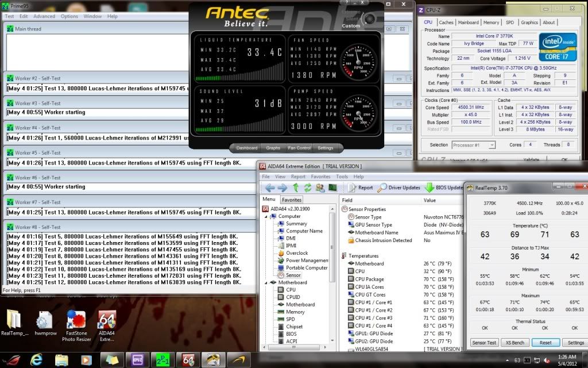Select CPUID in the AIDA64 tree
This screenshot has height=368, width=588.
[293, 297]
